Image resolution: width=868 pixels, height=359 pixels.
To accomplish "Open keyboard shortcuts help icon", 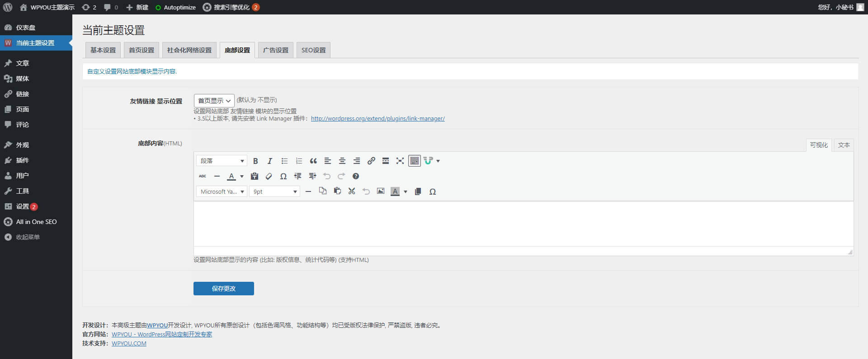I will [x=356, y=176].
